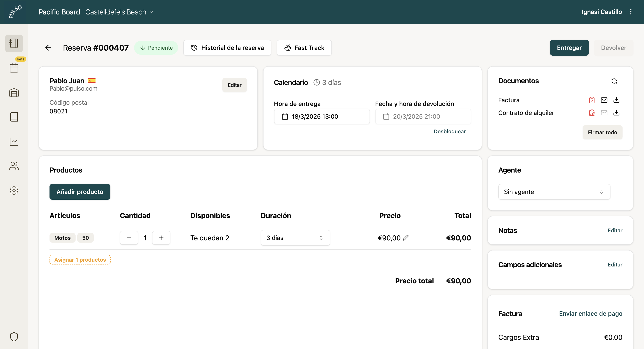
Task: Open the analytics chart sidebar icon
Action: (14, 141)
